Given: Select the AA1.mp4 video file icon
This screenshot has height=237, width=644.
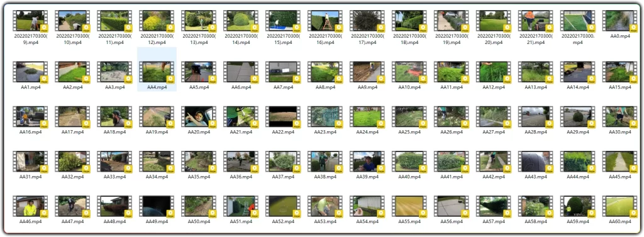Looking at the screenshot, I should 30,72.
